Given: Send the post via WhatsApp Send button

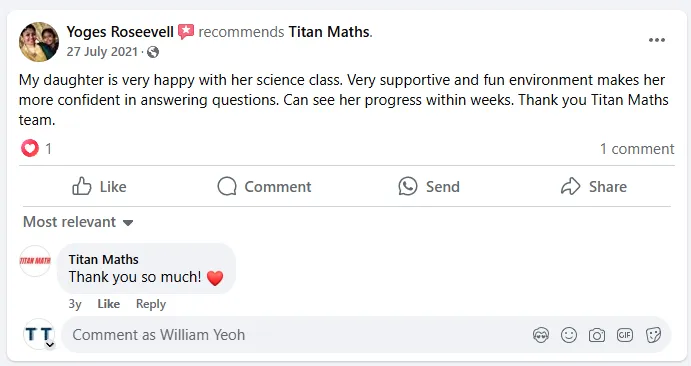Looking at the screenshot, I should point(429,186).
